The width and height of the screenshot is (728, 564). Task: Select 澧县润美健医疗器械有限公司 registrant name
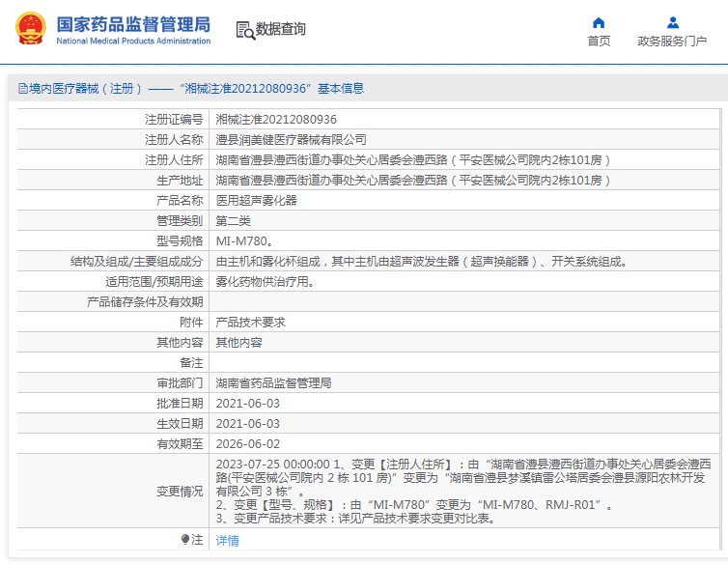click(x=292, y=140)
